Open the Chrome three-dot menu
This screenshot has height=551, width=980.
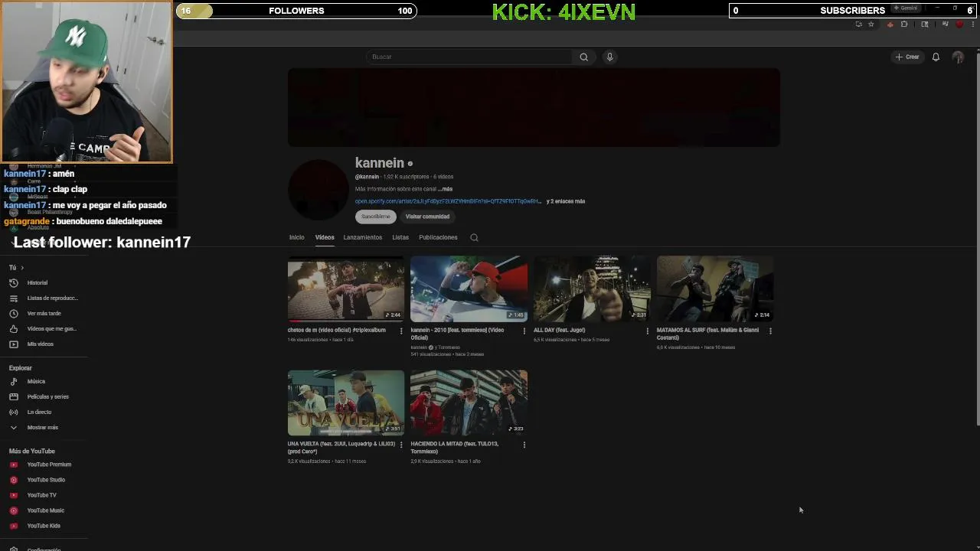(x=973, y=24)
